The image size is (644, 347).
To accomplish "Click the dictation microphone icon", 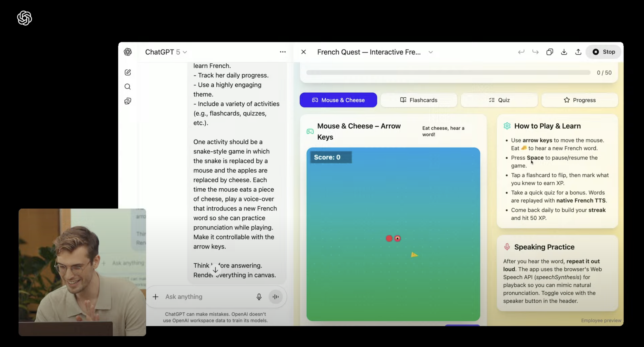I will pyautogui.click(x=259, y=297).
